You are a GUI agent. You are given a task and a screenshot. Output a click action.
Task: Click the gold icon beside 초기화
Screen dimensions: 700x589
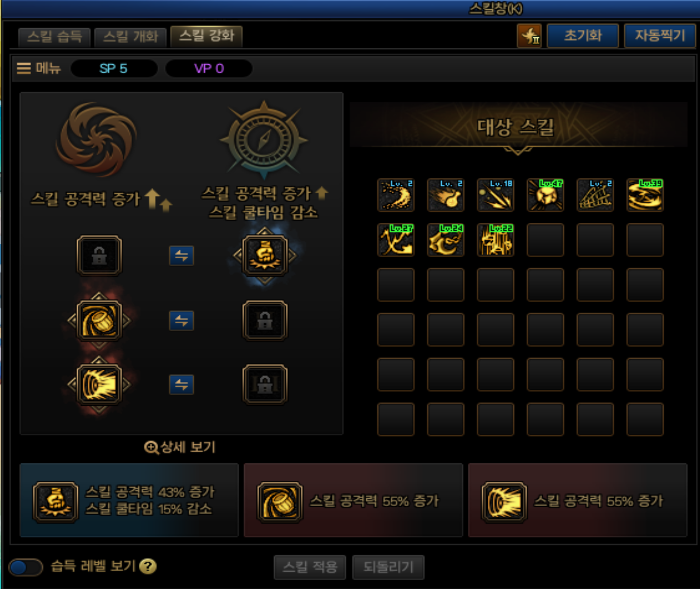[x=529, y=36]
